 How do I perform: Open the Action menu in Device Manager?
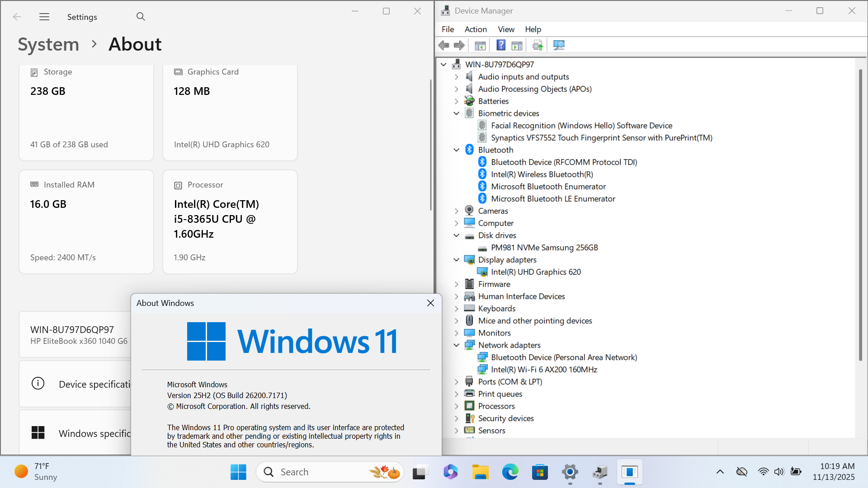pos(476,29)
